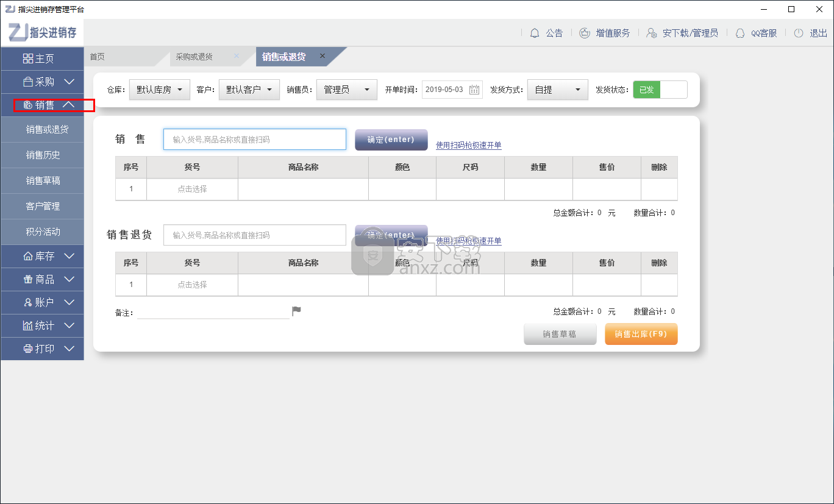Click the 销售出库(F9) button
834x504 pixels.
(641, 334)
